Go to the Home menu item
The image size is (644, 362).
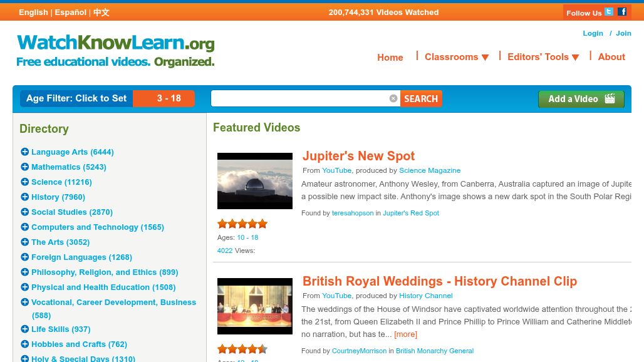point(390,57)
